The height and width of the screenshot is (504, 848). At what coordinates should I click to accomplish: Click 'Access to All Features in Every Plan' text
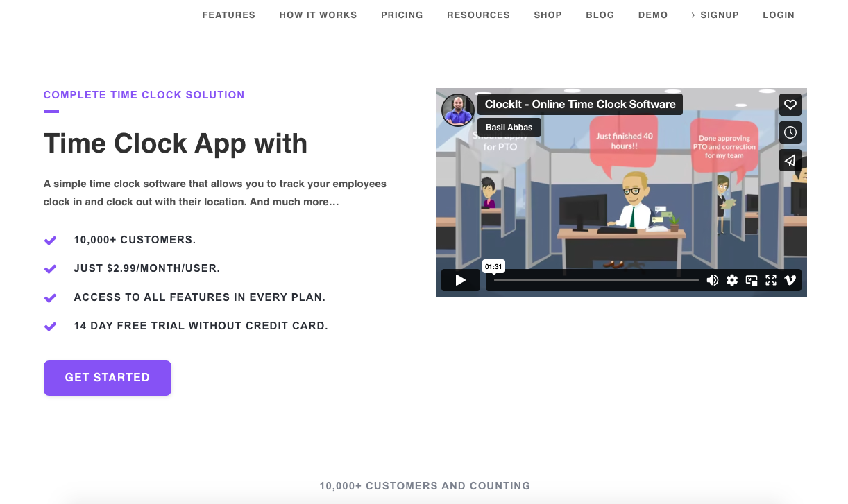pyautogui.click(x=200, y=297)
